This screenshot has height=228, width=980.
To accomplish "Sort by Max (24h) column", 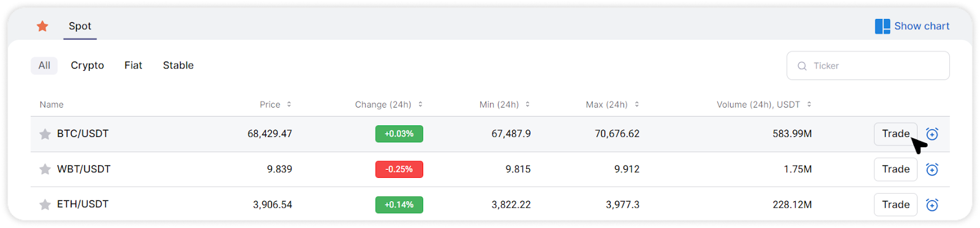I will tap(612, 105).
